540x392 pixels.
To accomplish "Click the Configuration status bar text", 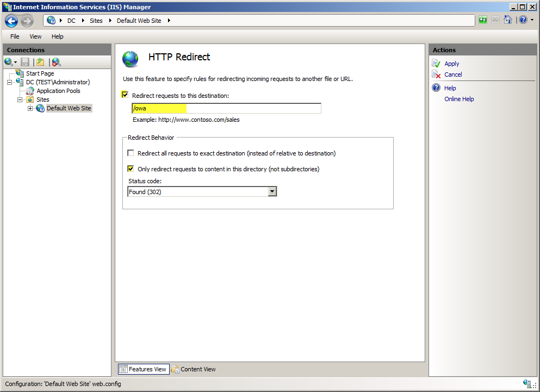I will [63, 384].
